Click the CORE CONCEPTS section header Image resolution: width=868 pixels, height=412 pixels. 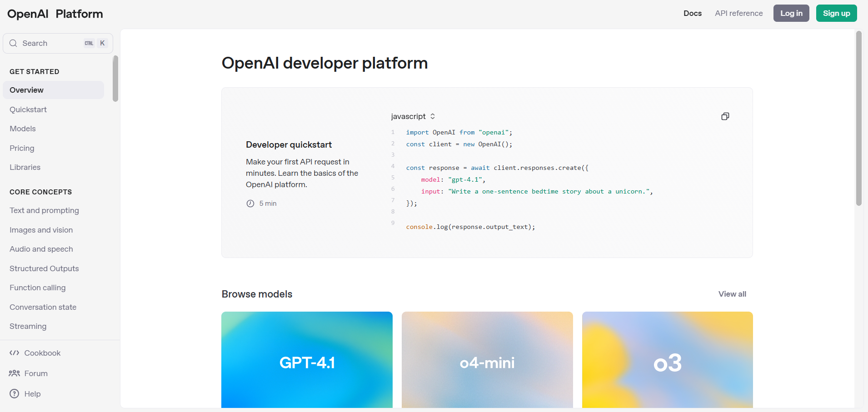(x=41, y=192)
